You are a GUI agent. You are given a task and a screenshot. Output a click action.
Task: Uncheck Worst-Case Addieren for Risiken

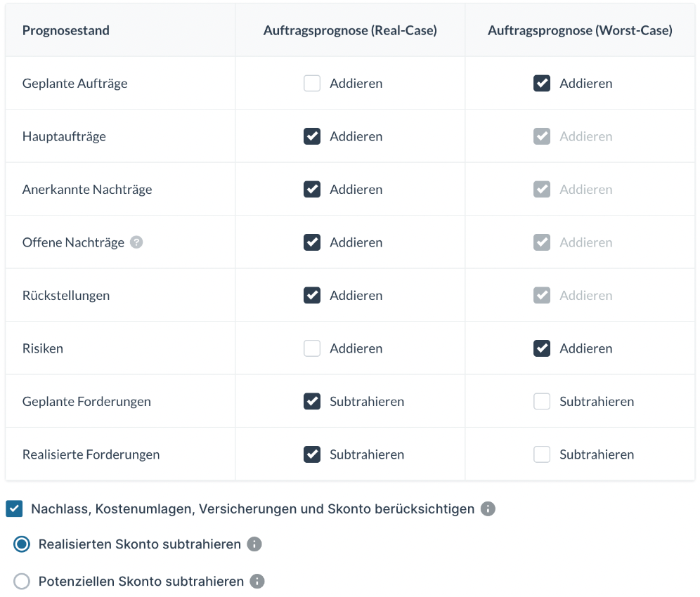(542, 348)
